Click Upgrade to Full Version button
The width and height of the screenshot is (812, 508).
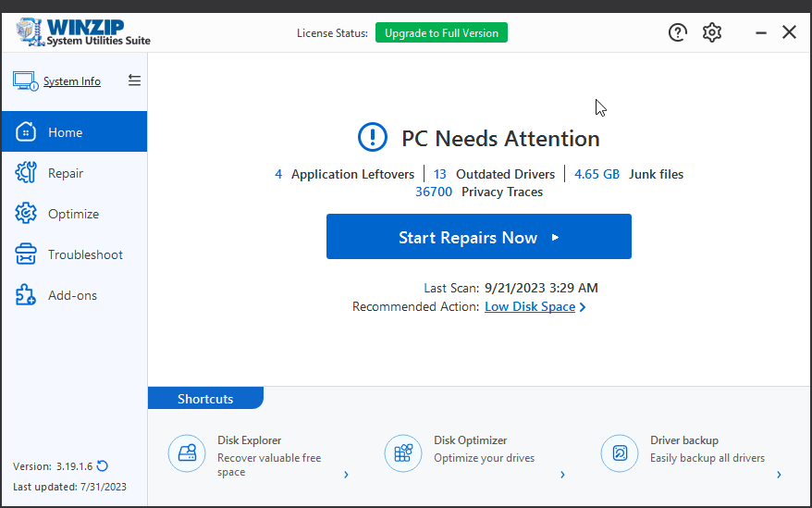[x=441, y=33]
